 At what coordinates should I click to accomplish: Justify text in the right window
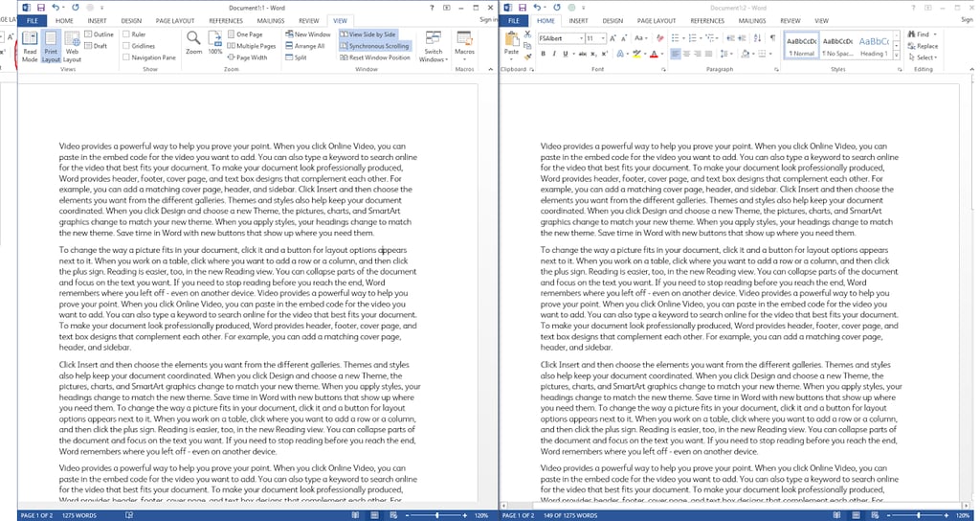pos(709,55)
